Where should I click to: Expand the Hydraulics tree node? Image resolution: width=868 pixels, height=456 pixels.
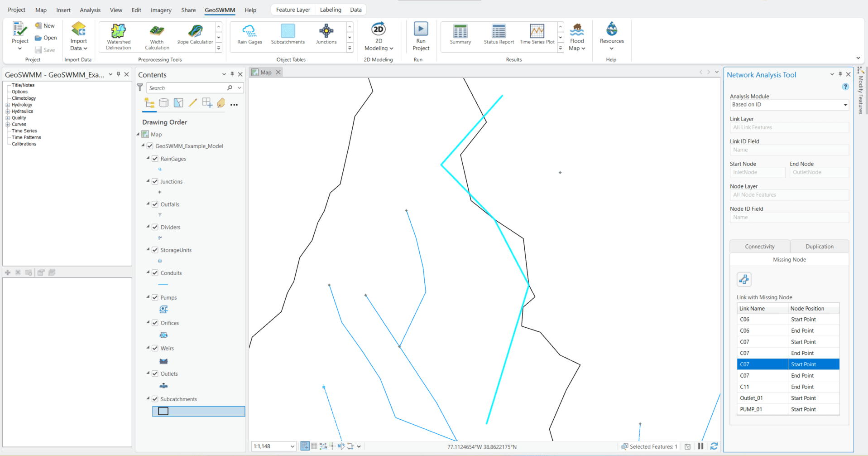7,111
